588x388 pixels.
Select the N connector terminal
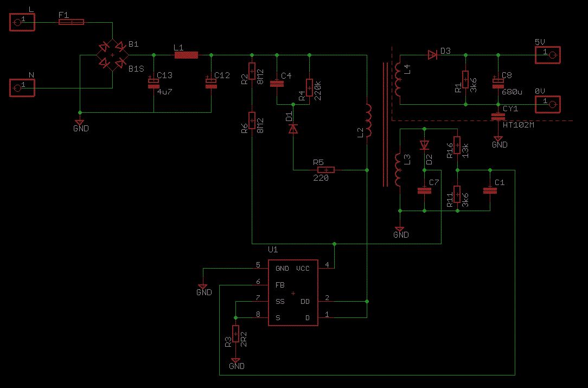pos(22,88)
